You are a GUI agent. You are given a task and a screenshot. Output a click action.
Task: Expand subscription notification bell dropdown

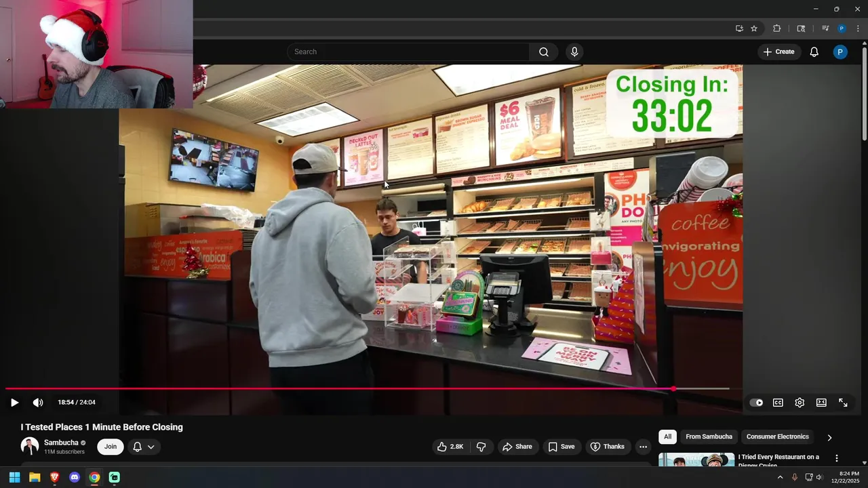[x=144, y=447]
